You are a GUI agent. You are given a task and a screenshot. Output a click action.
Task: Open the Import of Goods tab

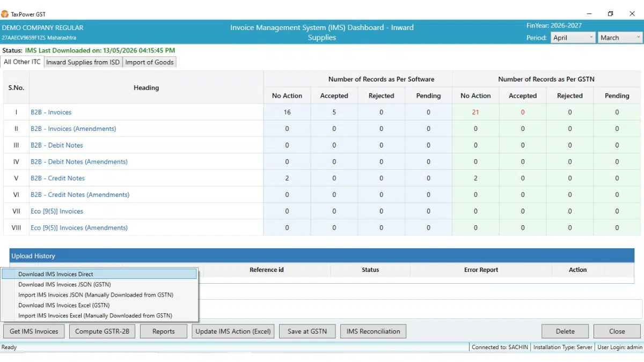[149, 62]
